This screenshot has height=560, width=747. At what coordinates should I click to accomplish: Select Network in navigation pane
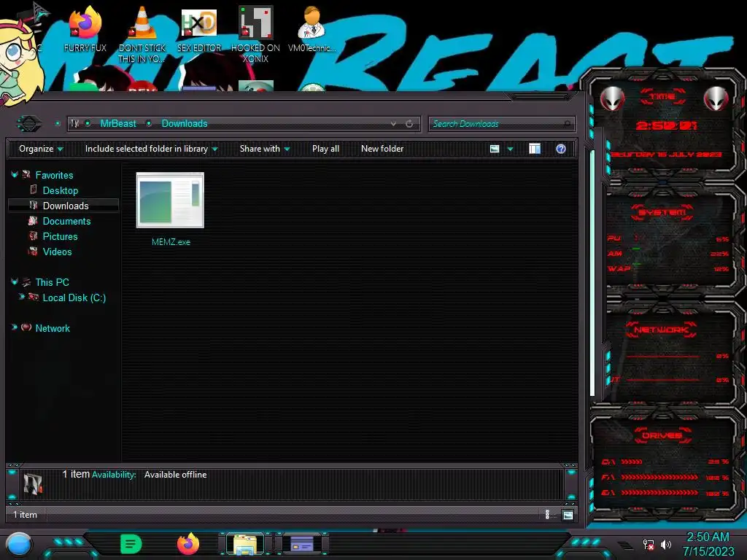pos(53,328)
